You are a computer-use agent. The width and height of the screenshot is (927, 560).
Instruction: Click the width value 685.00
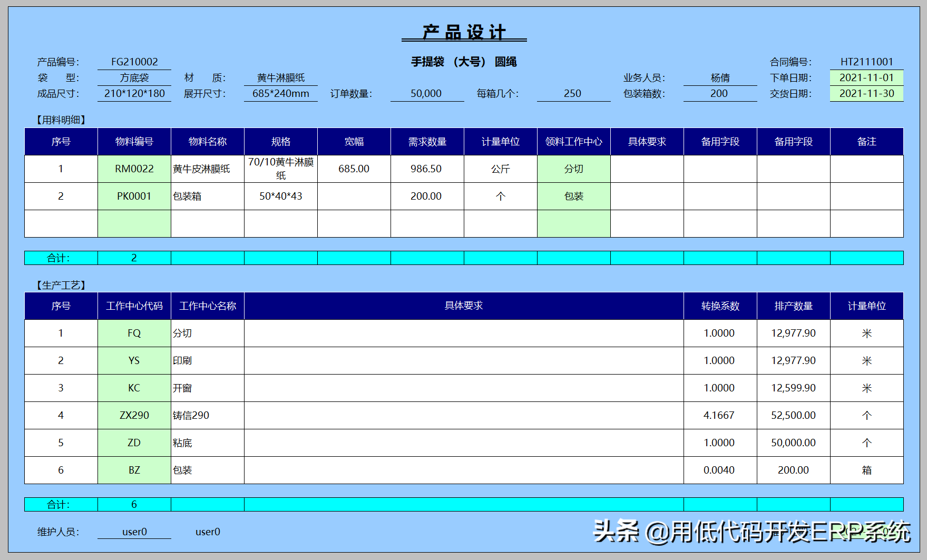pos(354,169)
